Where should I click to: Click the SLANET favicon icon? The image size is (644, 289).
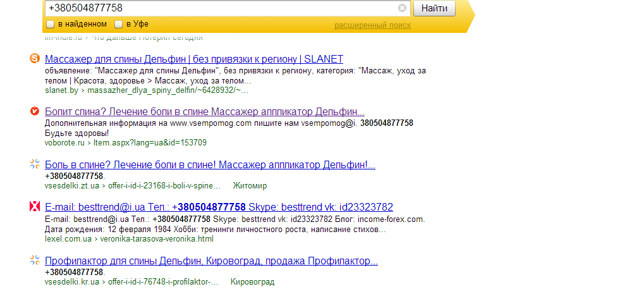click(35, 59)
